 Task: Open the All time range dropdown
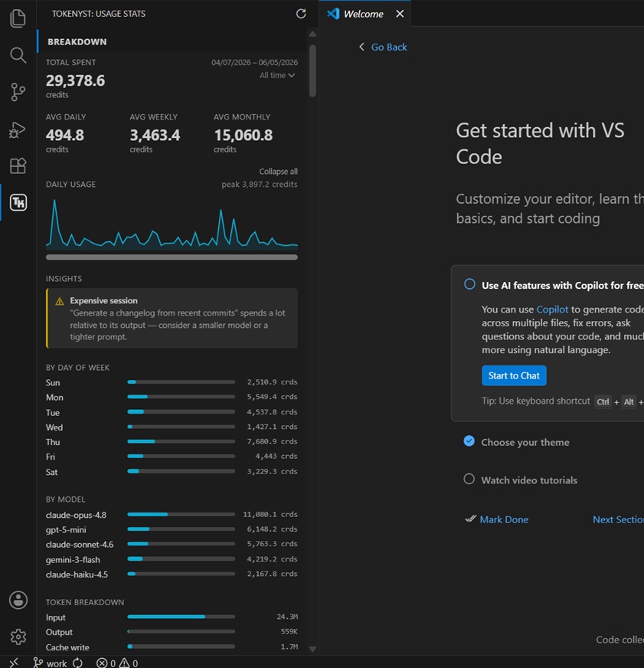[277, 75]
